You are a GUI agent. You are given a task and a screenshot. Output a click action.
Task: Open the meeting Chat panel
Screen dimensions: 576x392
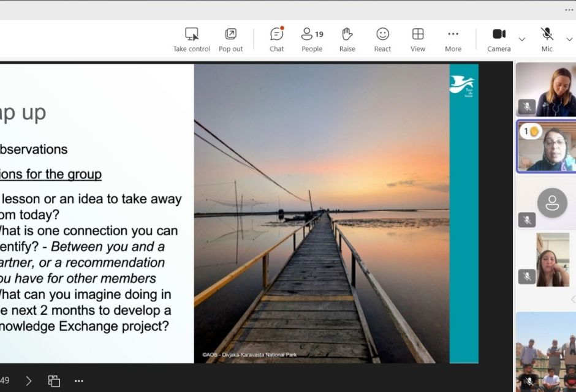(276, 39)
